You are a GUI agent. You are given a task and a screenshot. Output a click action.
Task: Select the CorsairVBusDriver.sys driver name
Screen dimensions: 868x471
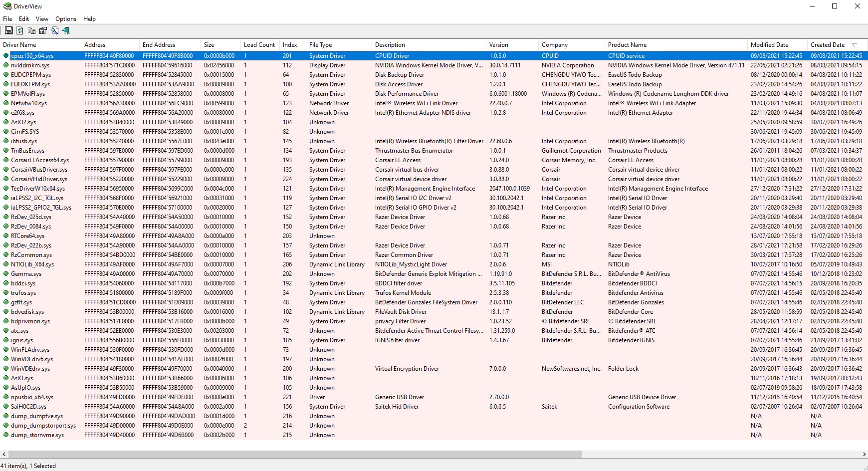point(39,170)
